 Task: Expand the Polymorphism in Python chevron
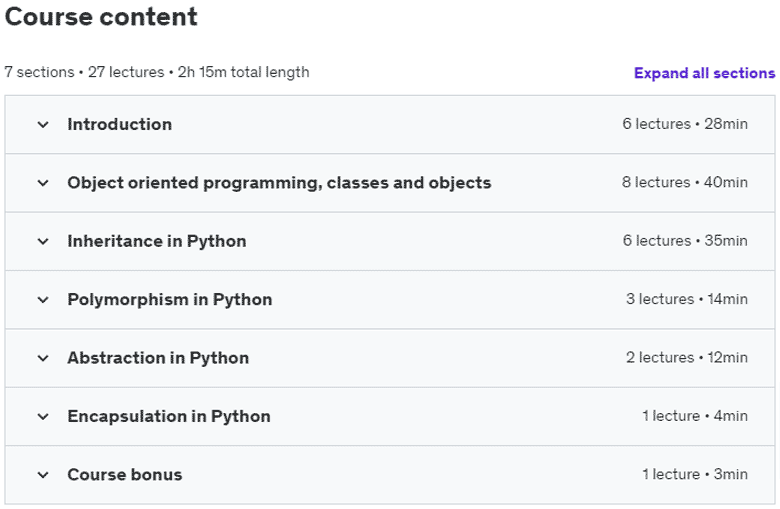coord(43,300)
